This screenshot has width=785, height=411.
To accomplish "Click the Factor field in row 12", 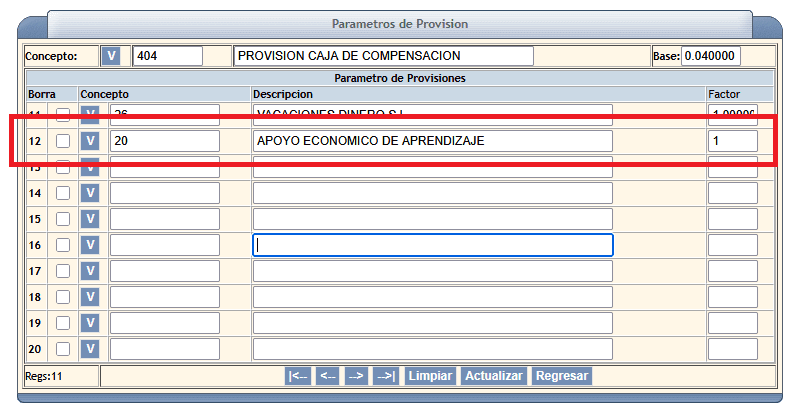I will coord(732,141).
